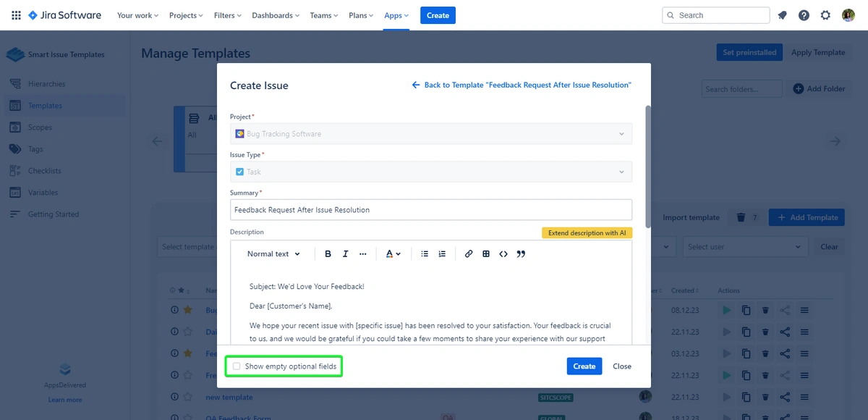Show info for 'new template' row
This screenshot has height=420, width=868.
click(174, 397)
